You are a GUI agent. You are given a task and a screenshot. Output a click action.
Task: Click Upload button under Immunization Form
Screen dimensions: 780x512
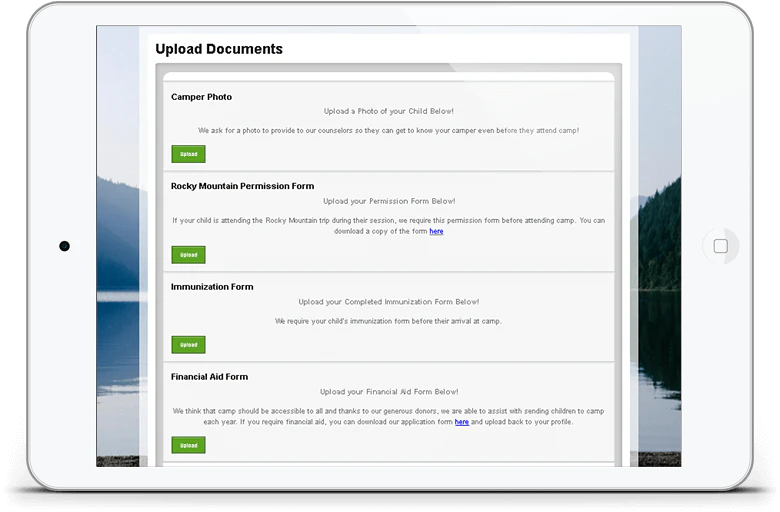pyautogui.click(x=189, y=345)
